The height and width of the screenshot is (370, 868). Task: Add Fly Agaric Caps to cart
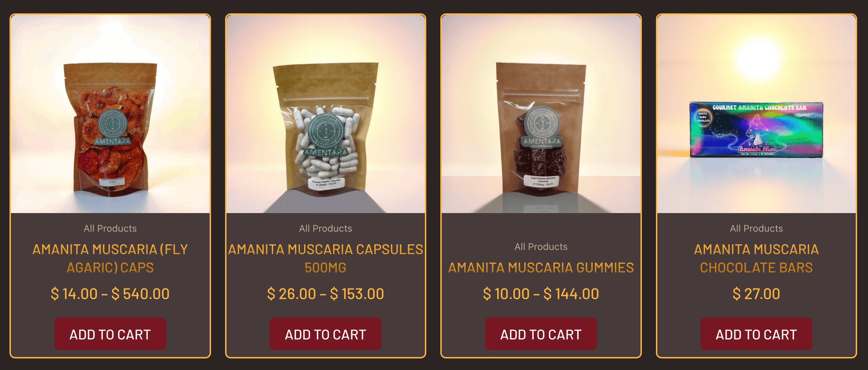tap(110, 334)
